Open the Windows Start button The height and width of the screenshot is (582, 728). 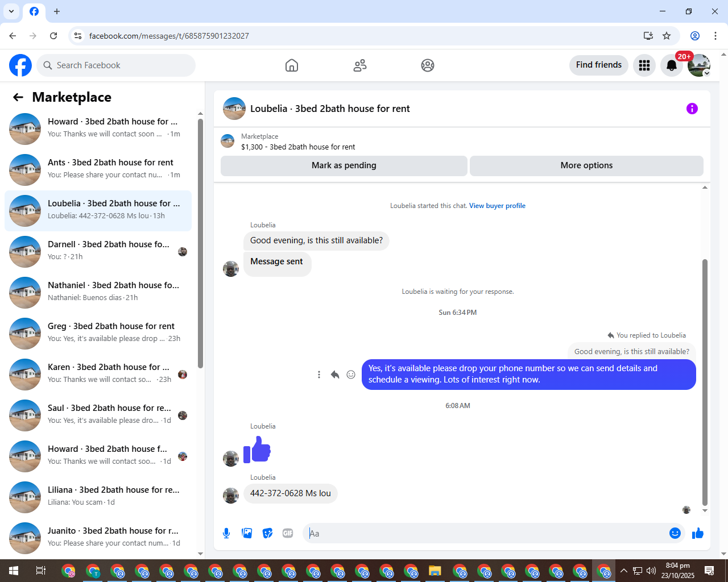[14, 571]
